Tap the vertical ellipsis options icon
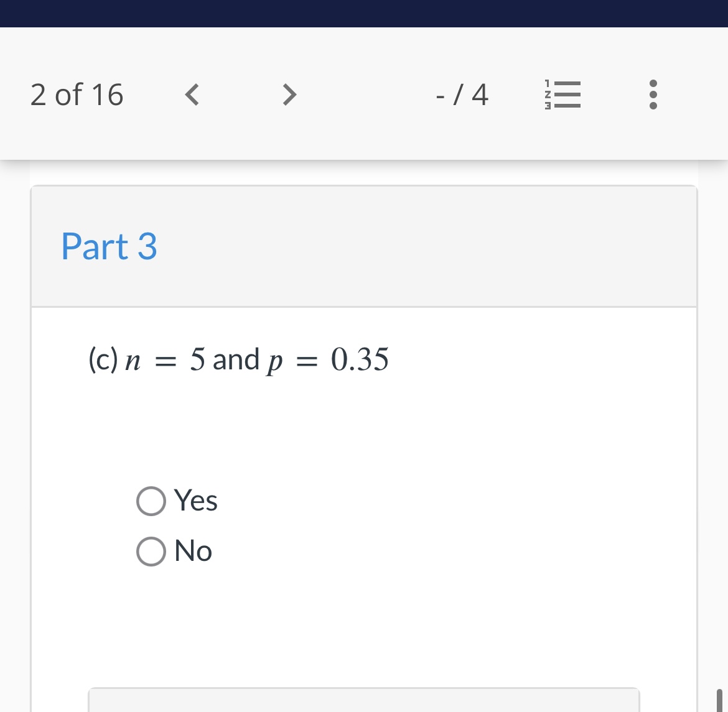 point(653,95)
